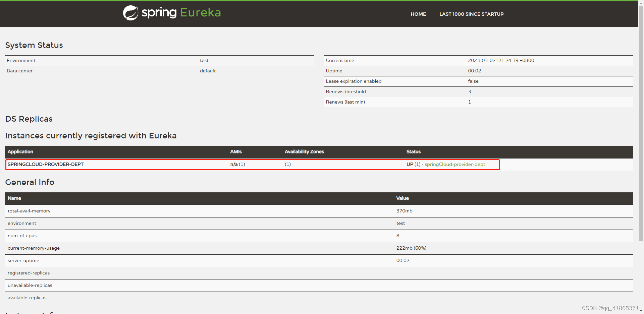Screen dimensions: 644x314
Task: Click the Availability Zones column header
Action: [304, 151]
